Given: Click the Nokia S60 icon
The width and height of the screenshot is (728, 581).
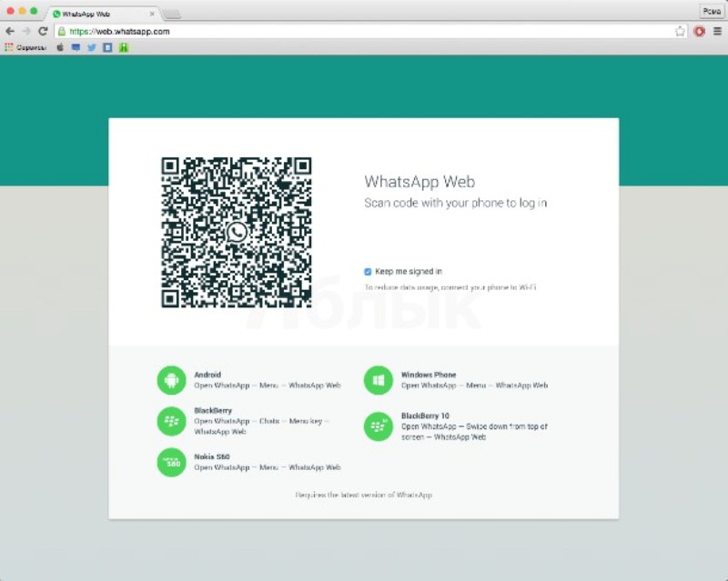Looking at the screenshot, I should [171, 462].
